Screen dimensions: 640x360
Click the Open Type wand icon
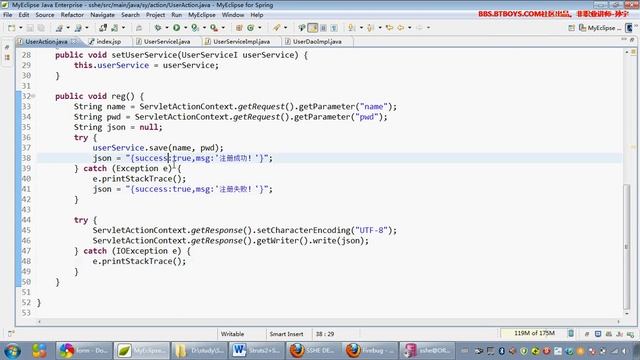pos(277,28)
